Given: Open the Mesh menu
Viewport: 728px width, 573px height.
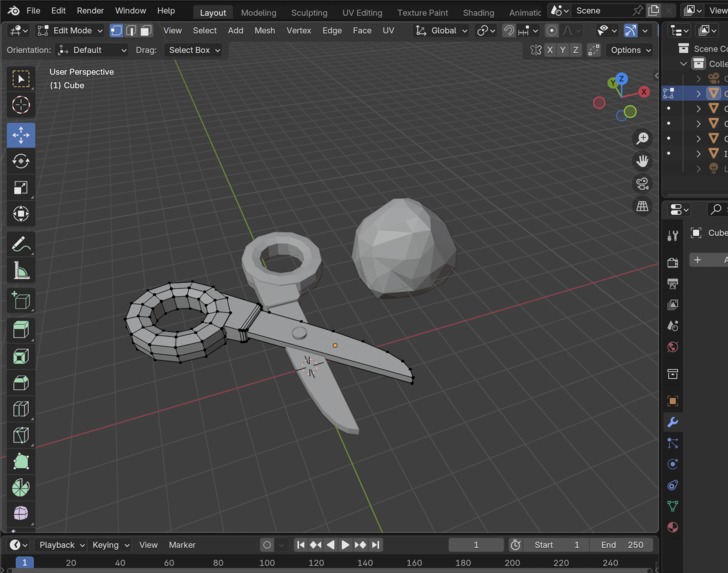Looking at the screenshot, I should (265, 31).
